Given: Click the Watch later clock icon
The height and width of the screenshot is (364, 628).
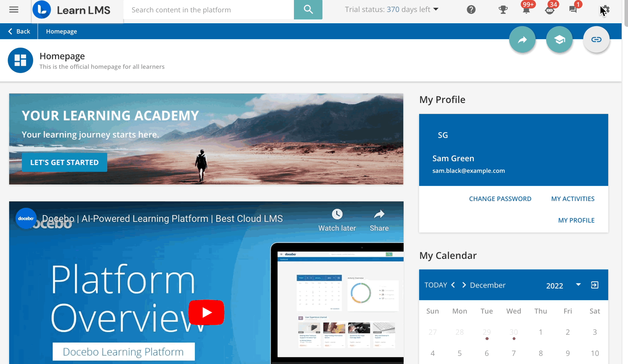Looking at the screenshot, I should coord(337,214).
